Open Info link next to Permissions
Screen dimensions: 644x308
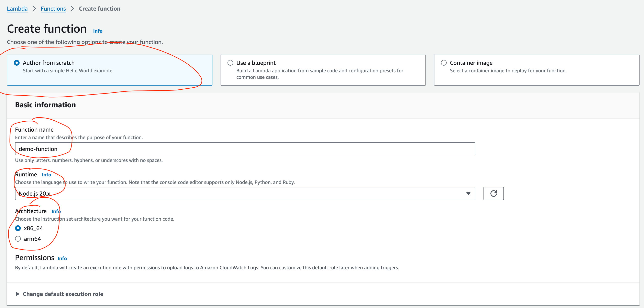62,258
